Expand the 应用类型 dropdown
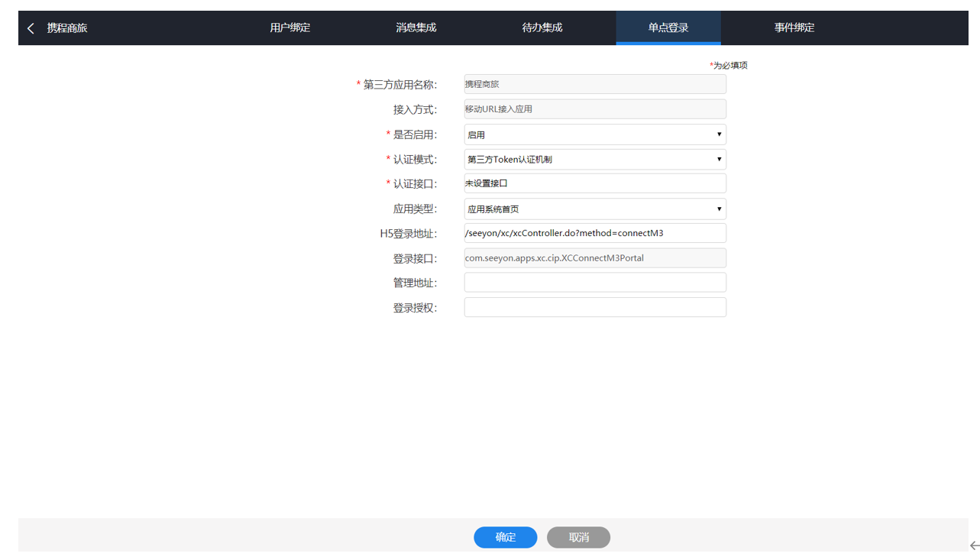This screenshot has height=560, width=980. pyautogui.click(x=594, y=209)
